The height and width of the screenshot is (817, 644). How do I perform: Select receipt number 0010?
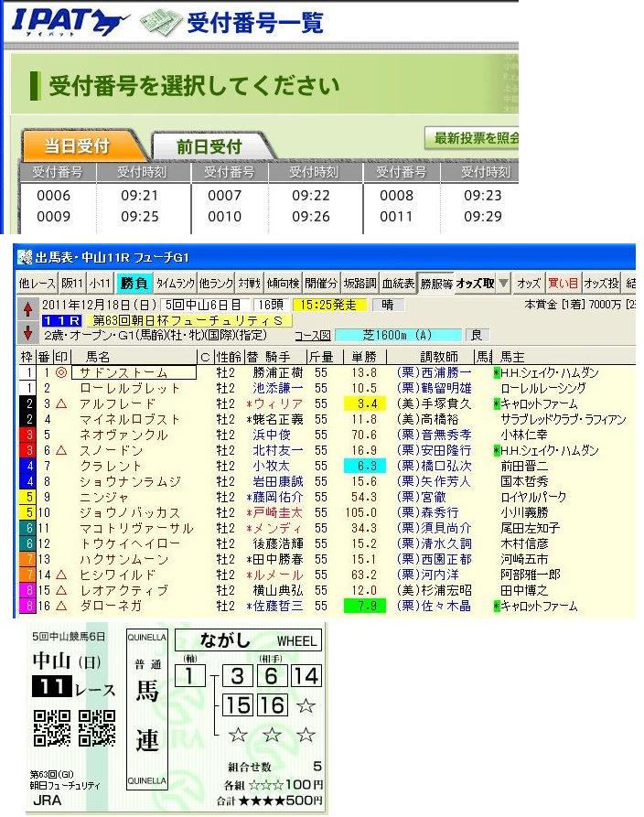[x=224, y=216]
